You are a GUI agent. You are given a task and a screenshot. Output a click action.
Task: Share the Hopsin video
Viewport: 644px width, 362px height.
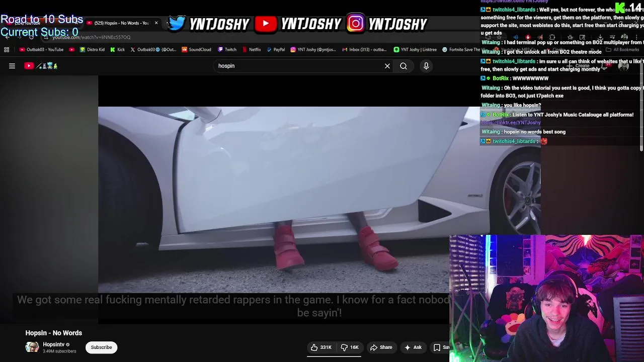coord(381,347)
